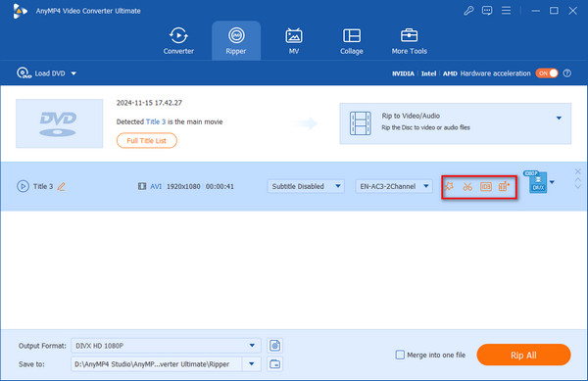Toggle hardware acceleration switch off

[x=547, y=73]
